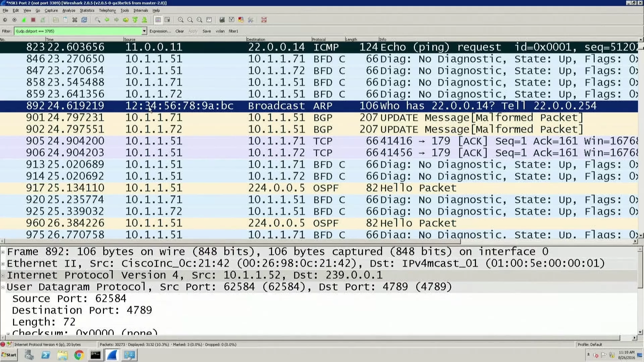644x362 pixels.
Task: Toggle packet list colorization
Action: click(x=158, y=20)
